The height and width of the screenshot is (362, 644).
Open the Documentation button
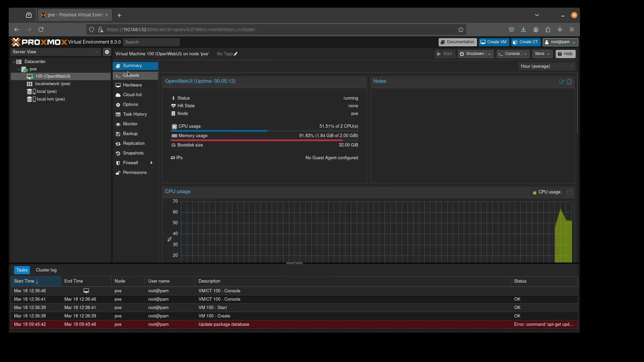point(458,42)
